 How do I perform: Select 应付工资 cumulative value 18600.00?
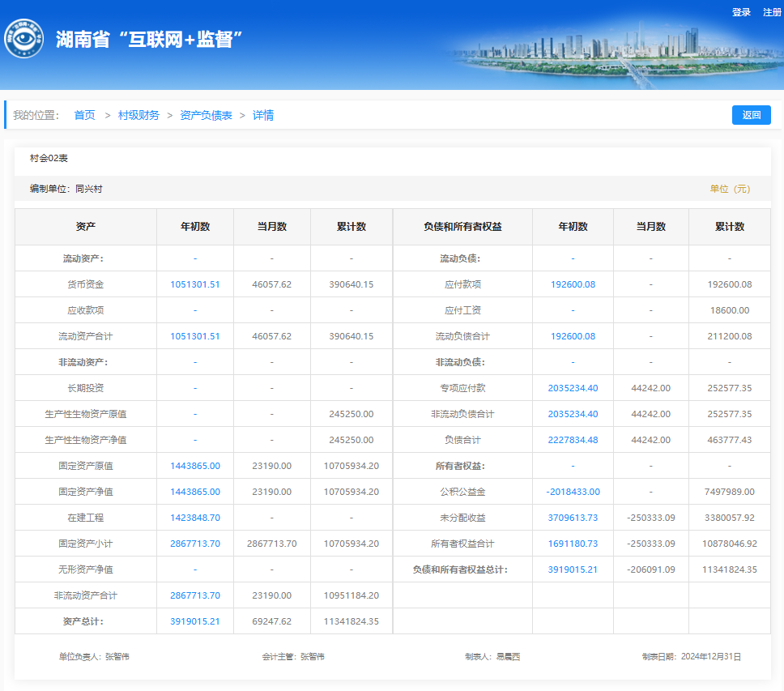pyautogui.click(x=730, y=310)
